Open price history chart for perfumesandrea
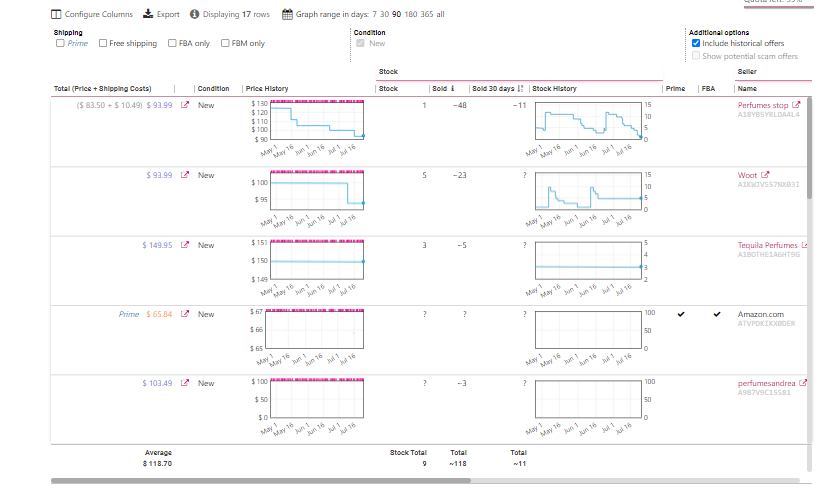Viewport: 821px width, 492px height. [x=317, y=398]
